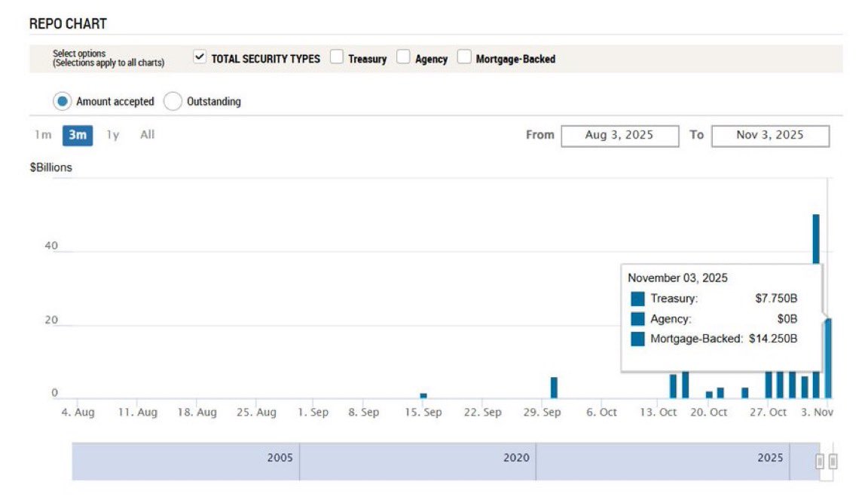Click left handle of navigator range slider

pyautogui.click(x=820, y=461)
